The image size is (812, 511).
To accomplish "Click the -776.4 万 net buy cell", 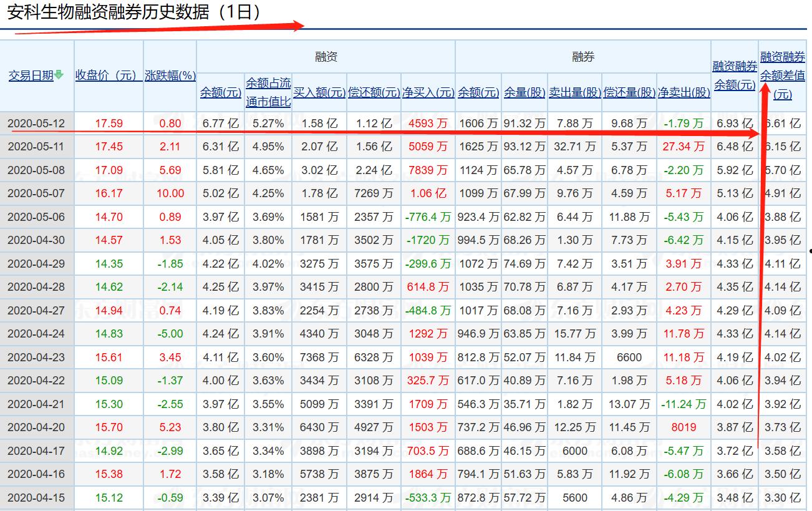I will [428, 217].
